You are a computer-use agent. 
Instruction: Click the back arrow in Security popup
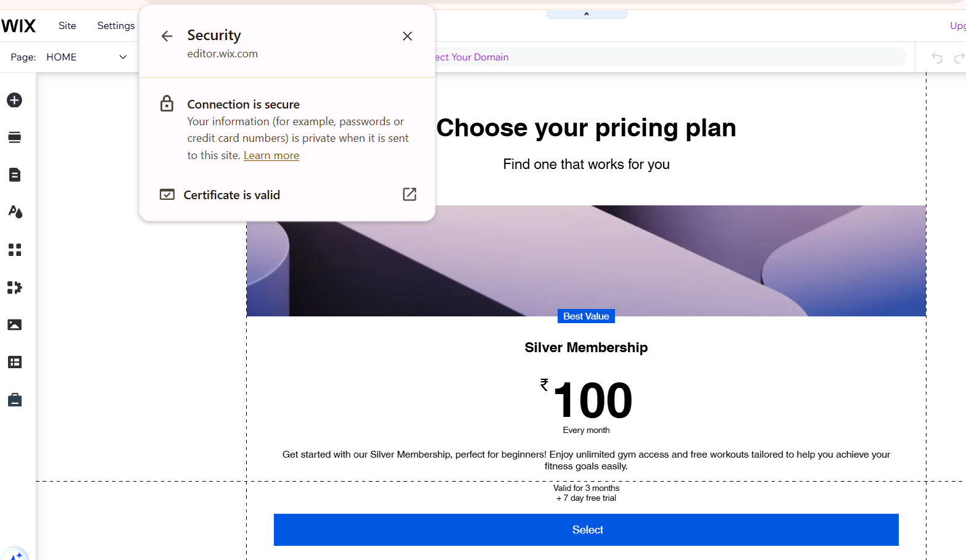click(x=167, y=36)
